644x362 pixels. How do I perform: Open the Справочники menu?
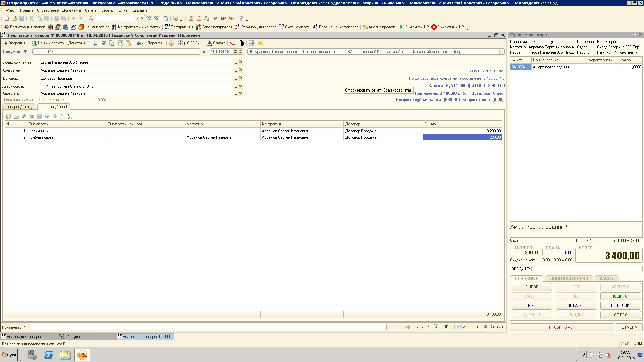tap(48, 10)
